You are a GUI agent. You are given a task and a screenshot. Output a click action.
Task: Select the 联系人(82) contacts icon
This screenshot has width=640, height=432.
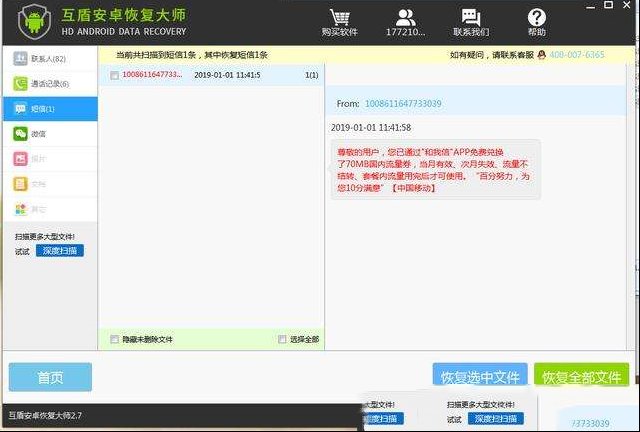(20, 58)
